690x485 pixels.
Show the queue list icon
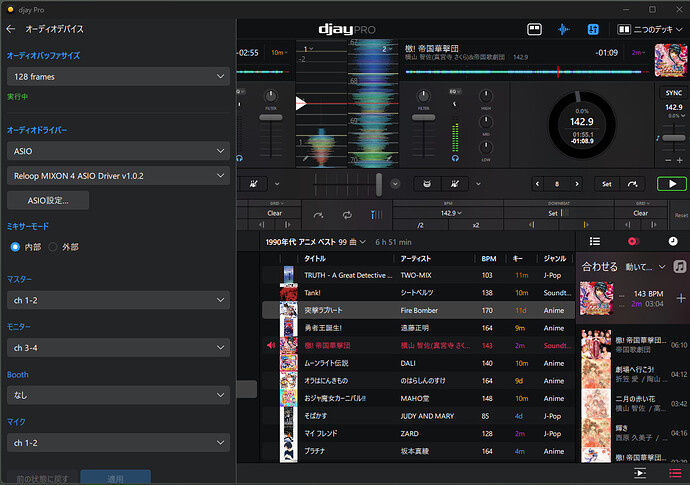(595, 241)
